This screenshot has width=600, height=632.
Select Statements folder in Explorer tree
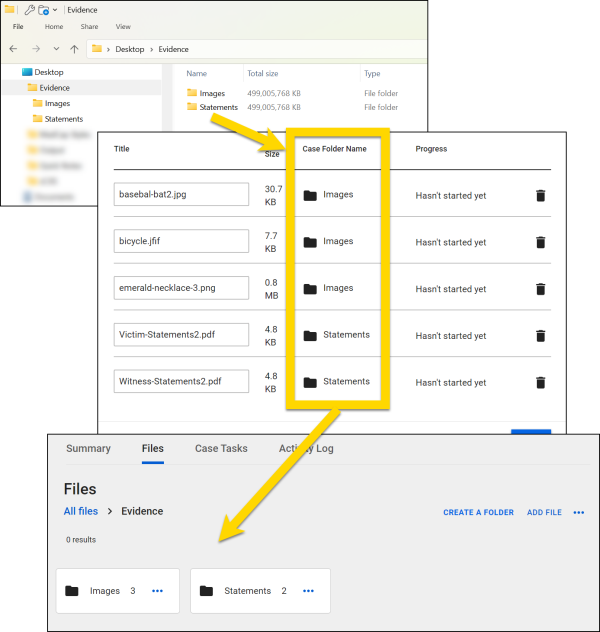pyautogui.click(x=64, y=119)
